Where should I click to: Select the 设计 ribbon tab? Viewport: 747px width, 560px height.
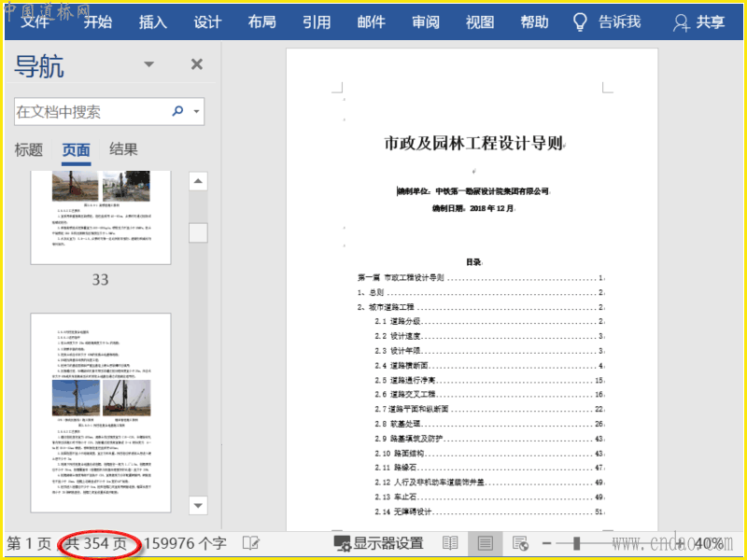click(x=207, y=21)
